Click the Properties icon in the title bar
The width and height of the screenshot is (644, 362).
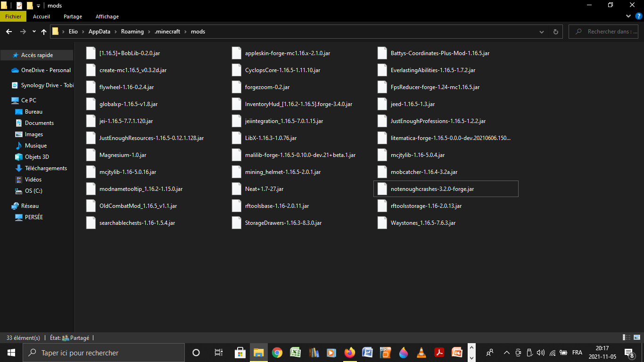tap(19, 6)
